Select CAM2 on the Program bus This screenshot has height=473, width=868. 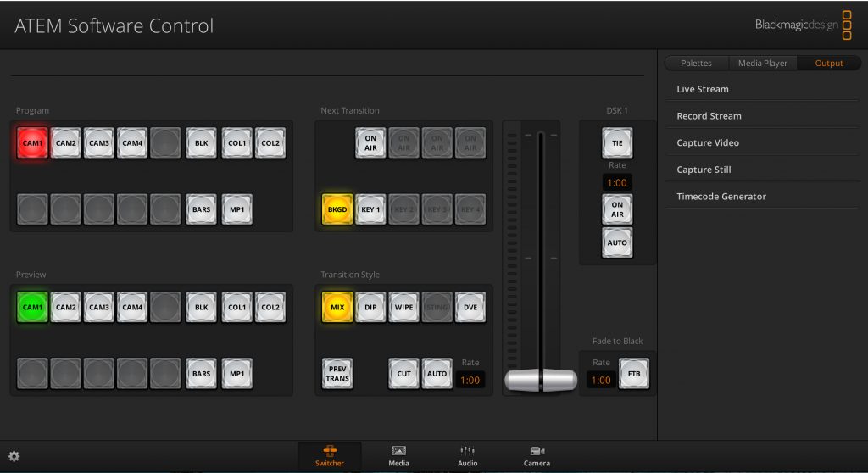pos(66,143)
